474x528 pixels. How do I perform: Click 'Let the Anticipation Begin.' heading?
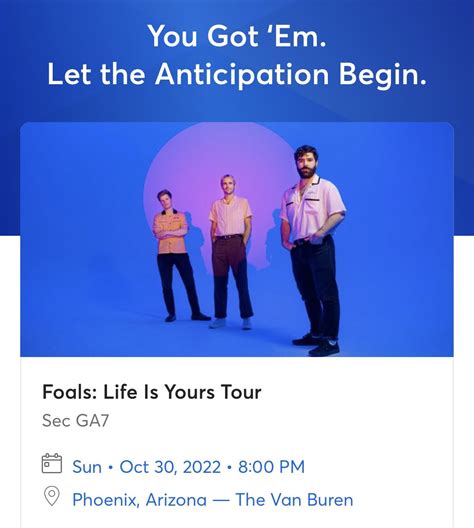point(237,74)
